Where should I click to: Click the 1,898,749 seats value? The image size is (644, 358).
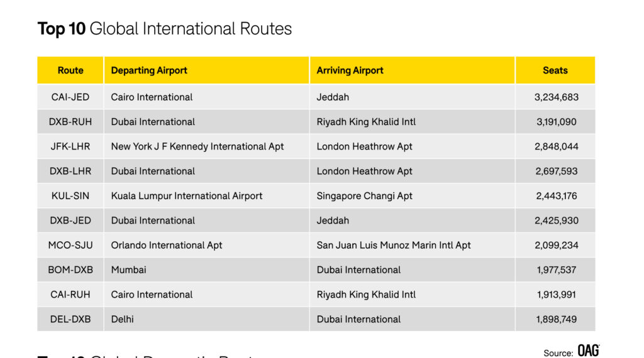click(557, 319)
